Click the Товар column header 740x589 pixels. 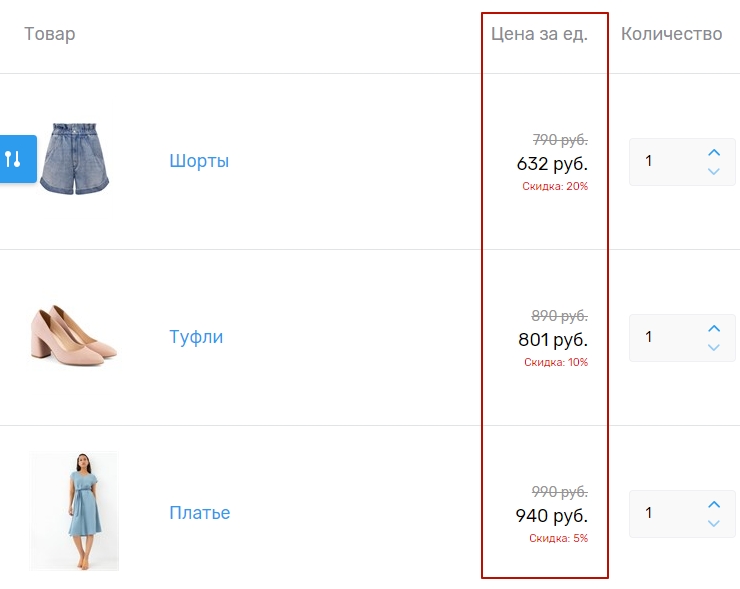coord(50,34)
